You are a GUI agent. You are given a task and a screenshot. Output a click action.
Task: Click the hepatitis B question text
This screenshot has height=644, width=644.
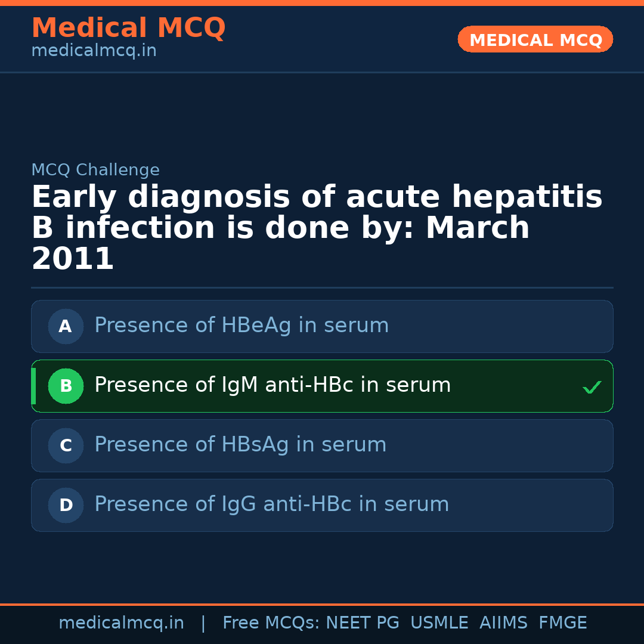coord(317,228)
